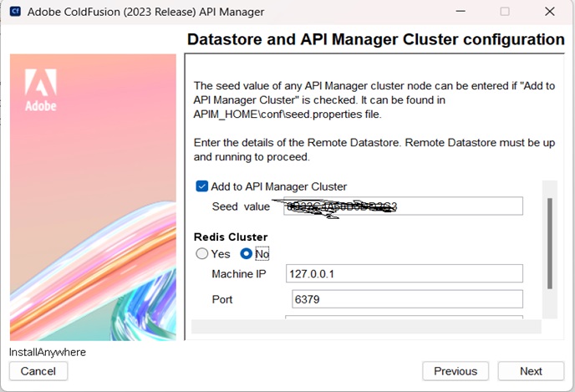Click the vertical scrollbar thumb in the form
Image resolution: width=575 pixels, height=392 pixels.
pyautogui.click(x=548, y=242)
